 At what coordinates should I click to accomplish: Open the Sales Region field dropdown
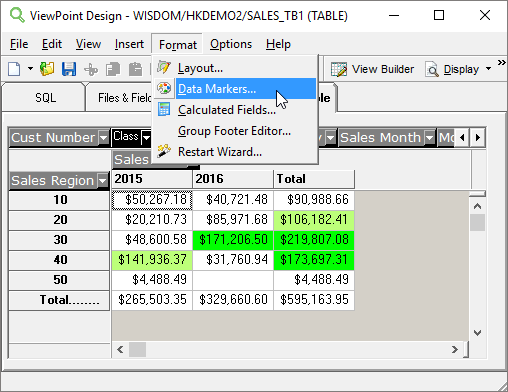pyautogui.click(x=102, y=181)
